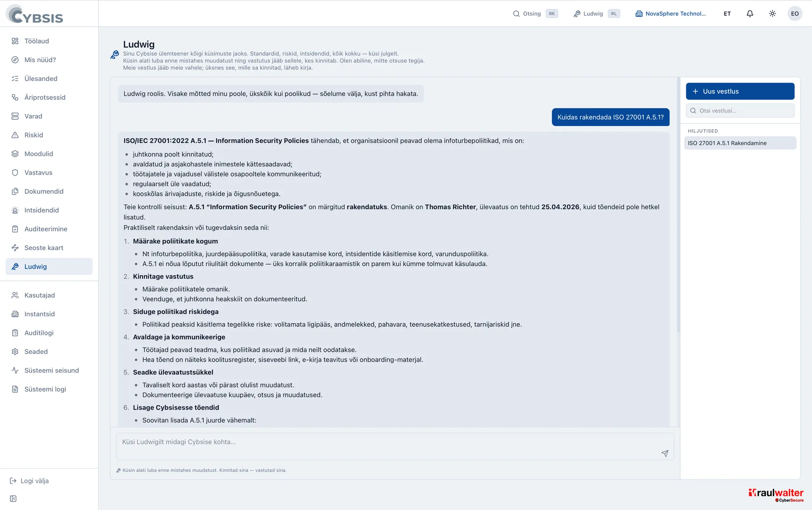Focus the Otsi vestlusi search field
Image resolution: width=812 pixels, height=510 pixels.
[x=740, y=111]
